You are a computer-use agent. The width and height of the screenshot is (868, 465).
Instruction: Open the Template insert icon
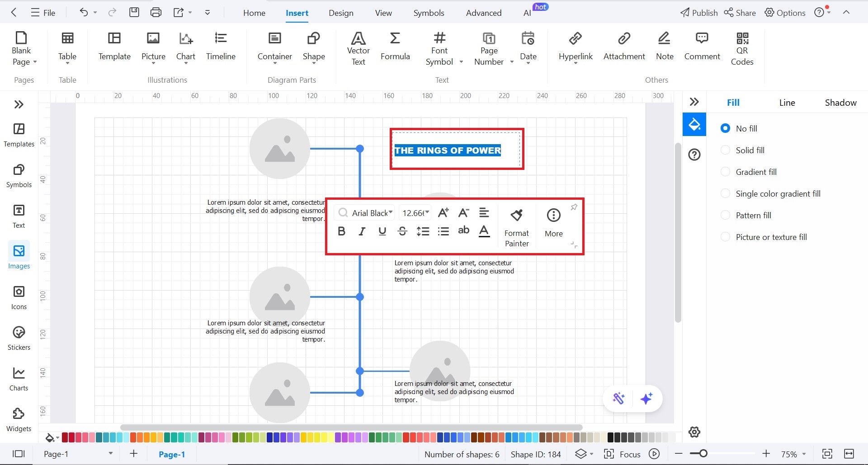pyautogui.click(x=114, y=46)
